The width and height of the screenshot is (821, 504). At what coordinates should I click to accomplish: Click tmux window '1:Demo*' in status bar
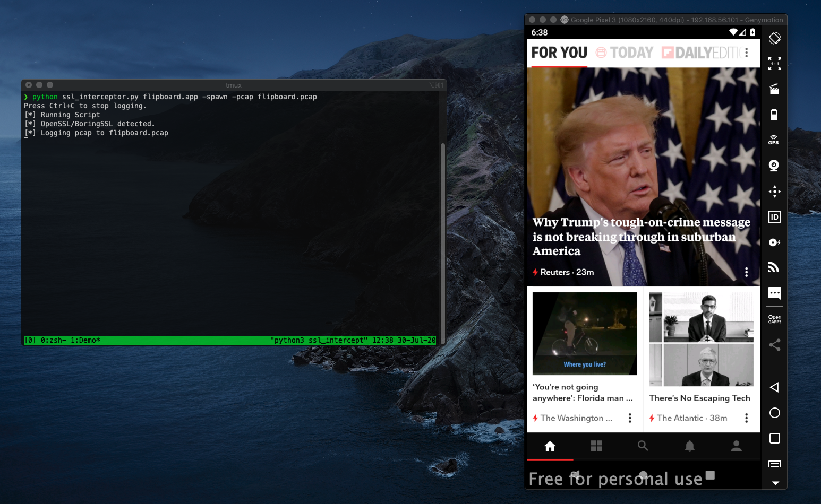coord(85,340)
